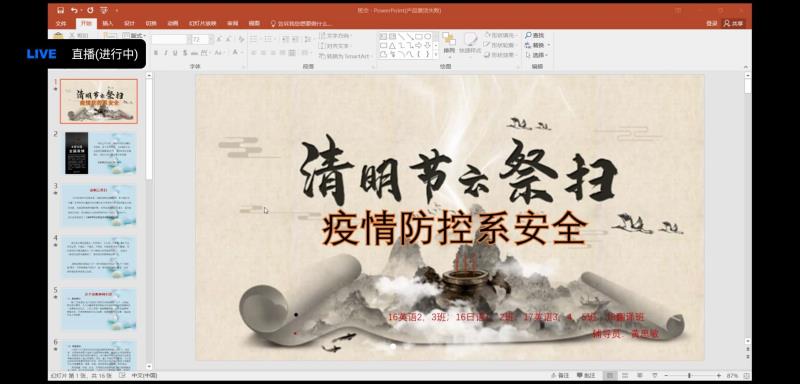Select slide 3 thumbnail in slide panel
The width and height of the screenshot is (800, 384).
pyautogui.click(x=99, y=205)
